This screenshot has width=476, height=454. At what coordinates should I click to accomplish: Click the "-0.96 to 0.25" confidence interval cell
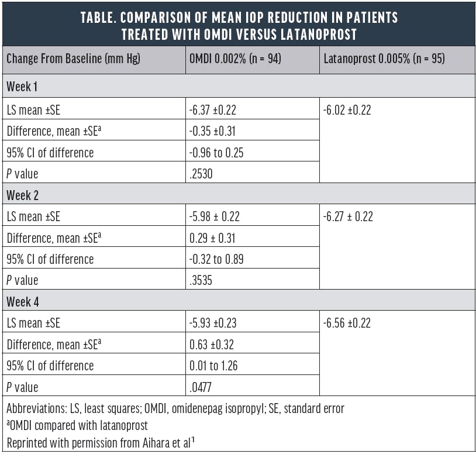coord(217,152)
